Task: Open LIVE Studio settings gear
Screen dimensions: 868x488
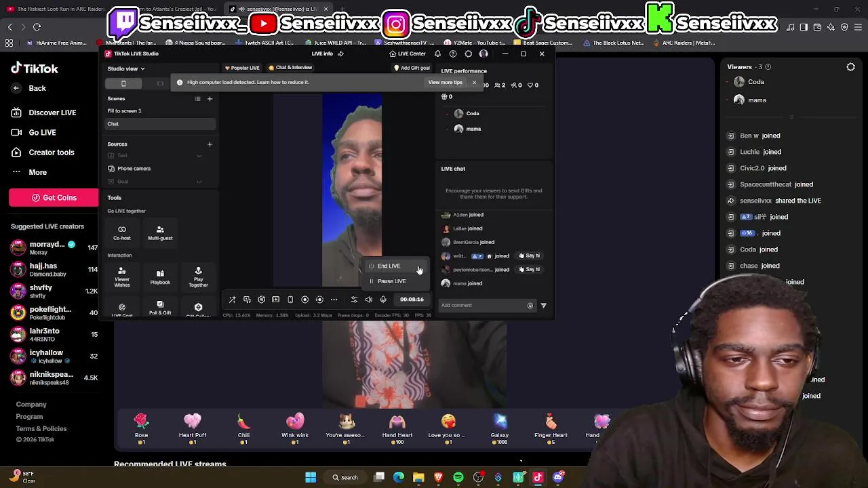Action: pyautogui.click(x=468, y=54)
